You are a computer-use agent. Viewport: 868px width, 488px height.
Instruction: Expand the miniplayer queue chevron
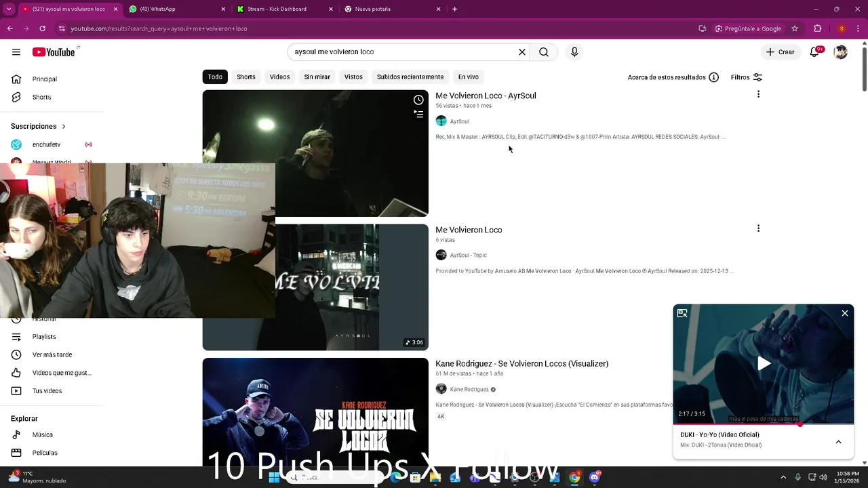click(x=838, y=442)
